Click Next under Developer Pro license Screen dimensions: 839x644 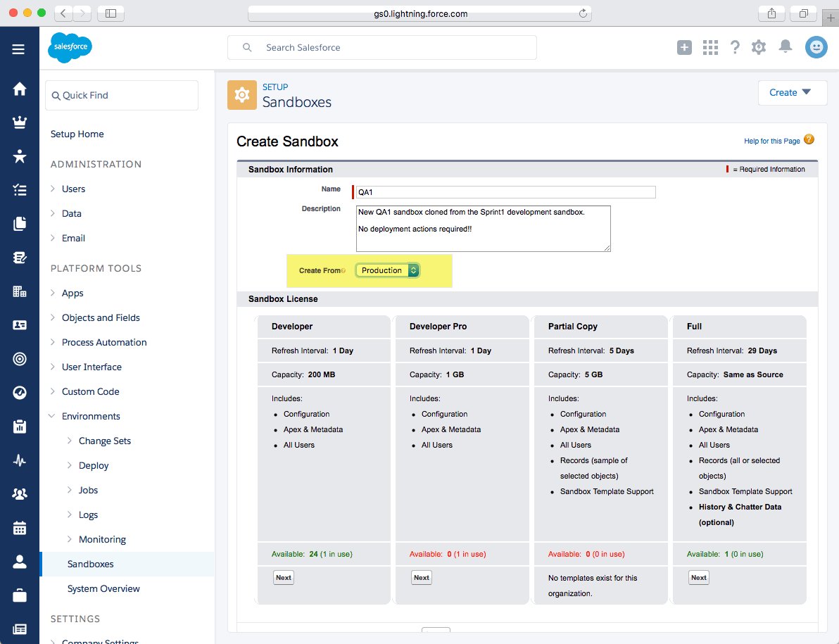pyautogui.click(x=422, y=578)
